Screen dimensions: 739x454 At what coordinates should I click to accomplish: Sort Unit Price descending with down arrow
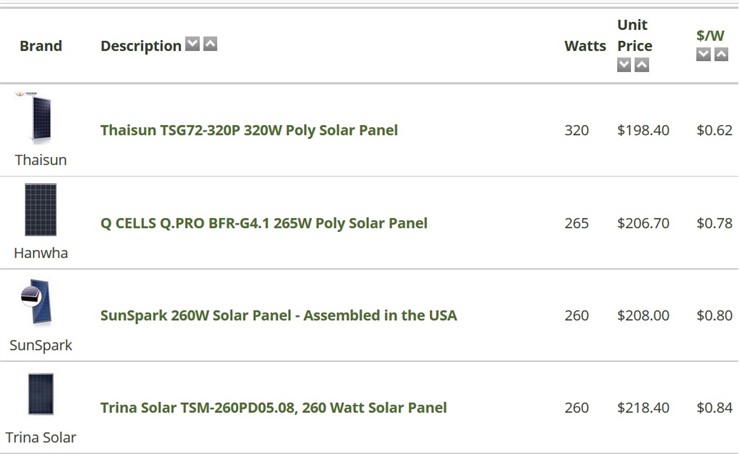[x=624, y=65]
